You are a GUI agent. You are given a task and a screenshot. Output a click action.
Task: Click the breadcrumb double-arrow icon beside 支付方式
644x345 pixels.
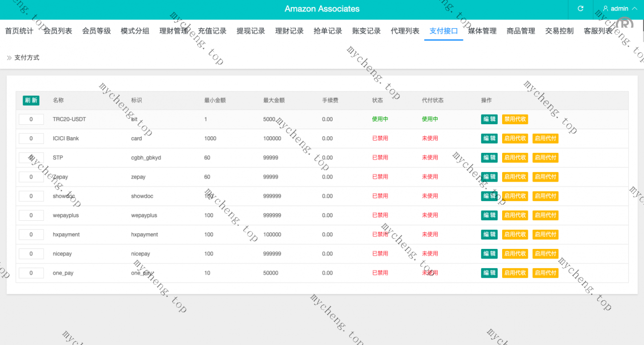click(x=9, y=58)
